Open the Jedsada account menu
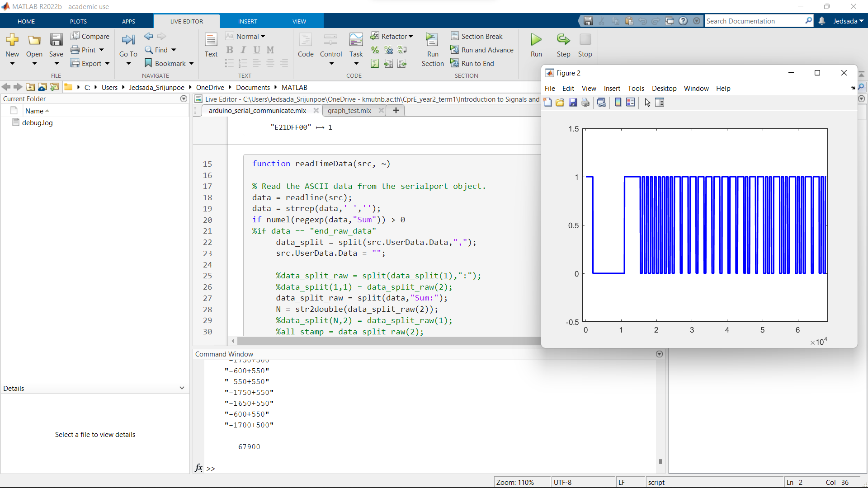868x488 pixels. coord(848,21)
